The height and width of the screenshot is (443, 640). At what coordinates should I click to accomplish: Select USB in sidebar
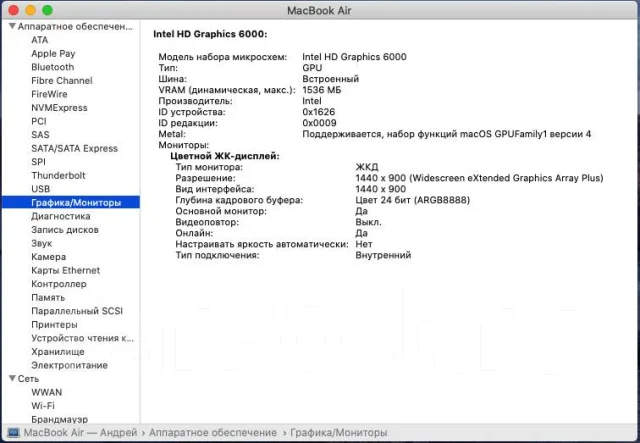coord(40,189)
